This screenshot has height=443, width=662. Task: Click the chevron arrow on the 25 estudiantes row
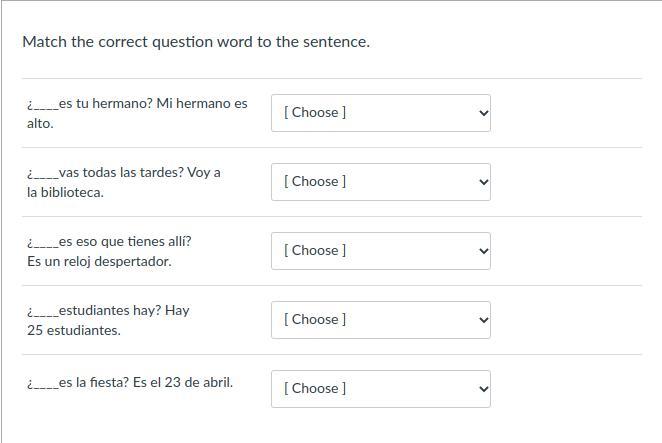[x=484, y=320]
